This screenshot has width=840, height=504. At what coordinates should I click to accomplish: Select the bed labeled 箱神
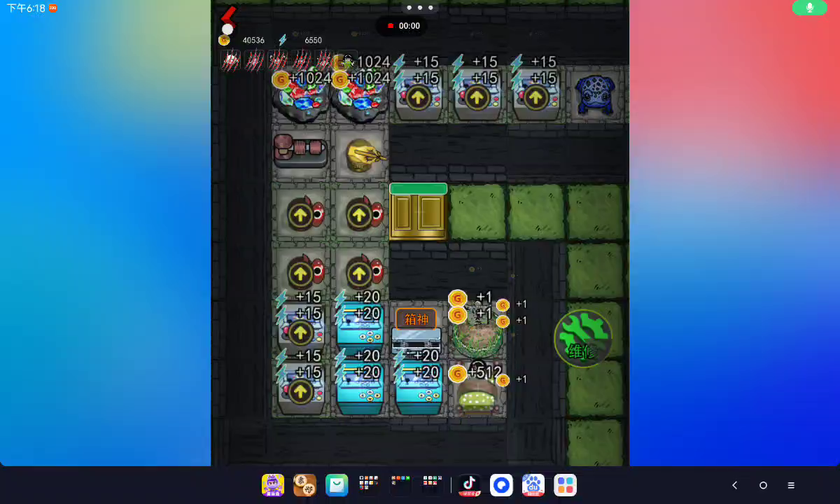pyautogui.click(x=416, y=330)
